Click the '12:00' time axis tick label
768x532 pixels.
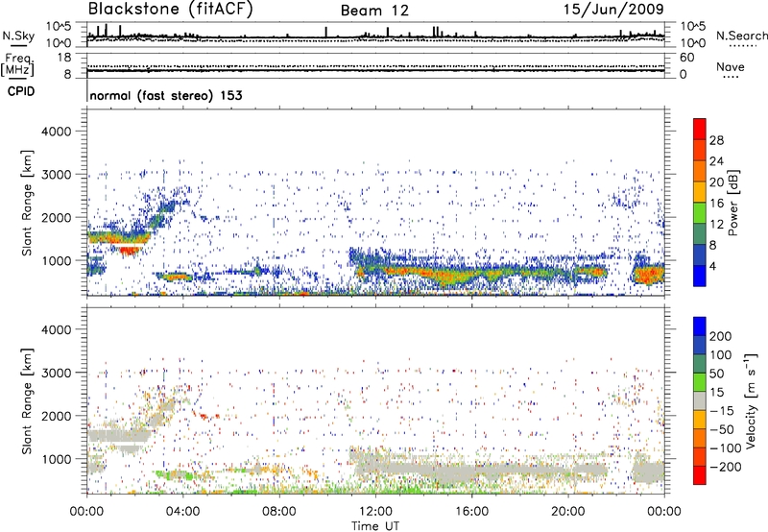coord(375,512)
